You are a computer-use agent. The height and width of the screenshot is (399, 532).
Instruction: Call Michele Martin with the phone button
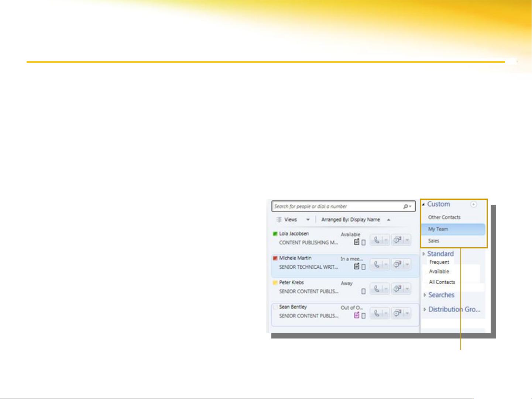pos(376,265)
